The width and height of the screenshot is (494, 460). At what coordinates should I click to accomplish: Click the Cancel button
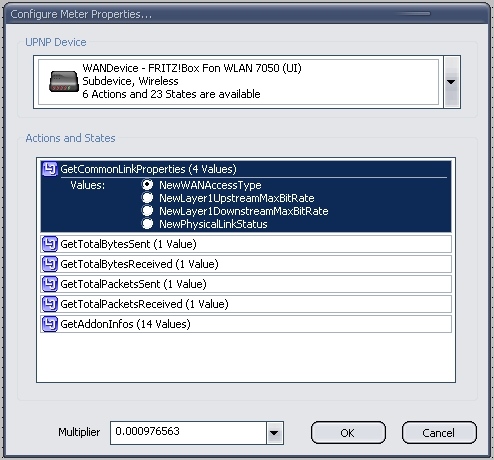[439, 433]
